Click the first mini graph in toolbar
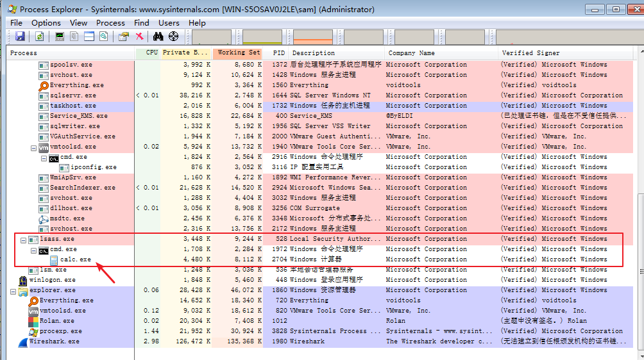644x360 pixels. pyautogui.click(x=212, y=37)
